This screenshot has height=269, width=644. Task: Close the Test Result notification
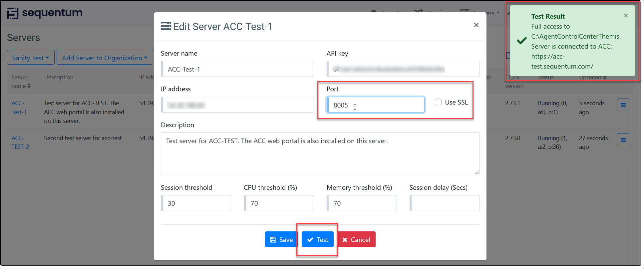click(x=626, y=16)
